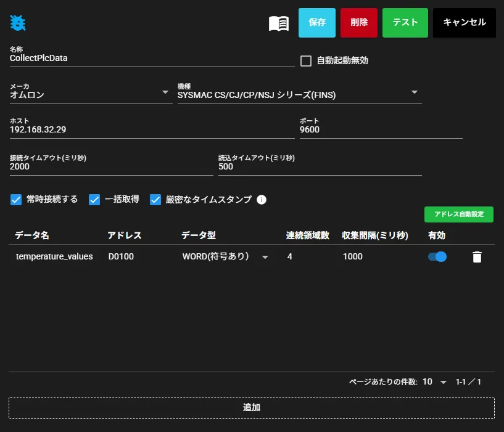Click the アドレス自動設定 button
Viewport: 504px width, 432px height.
(459, 214)
